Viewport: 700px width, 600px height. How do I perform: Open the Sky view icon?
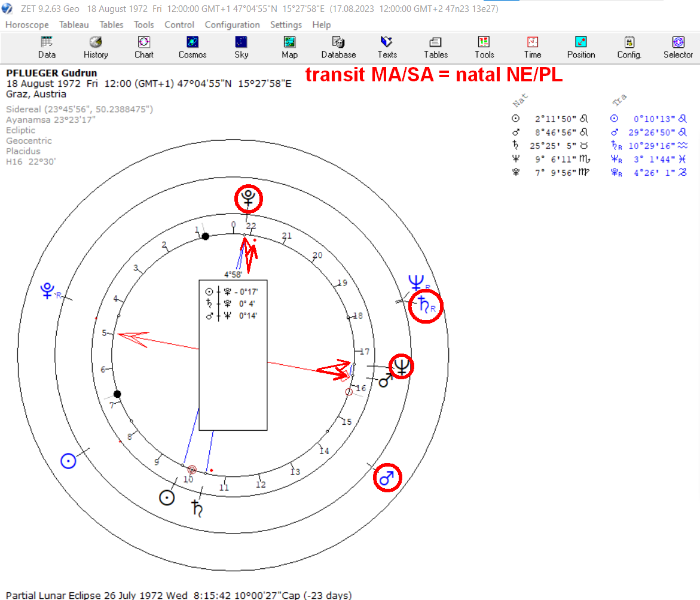tap(241, 47)
